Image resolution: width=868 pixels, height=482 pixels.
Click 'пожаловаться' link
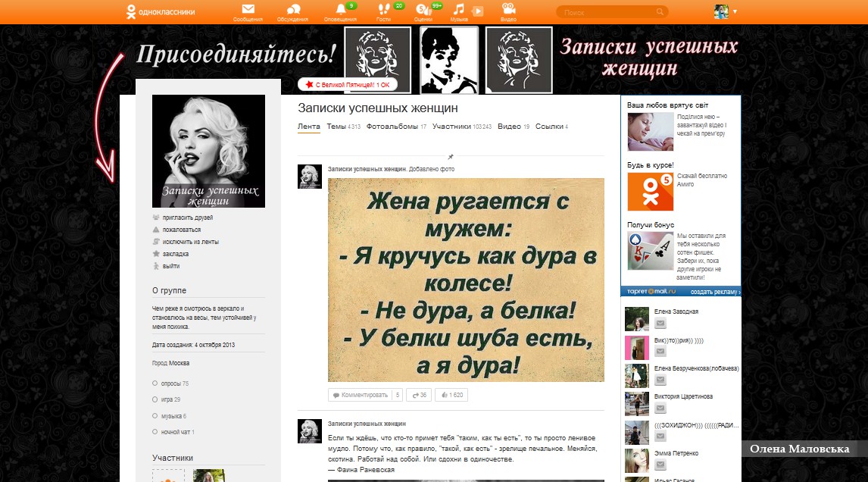click(x=182, y=230)
